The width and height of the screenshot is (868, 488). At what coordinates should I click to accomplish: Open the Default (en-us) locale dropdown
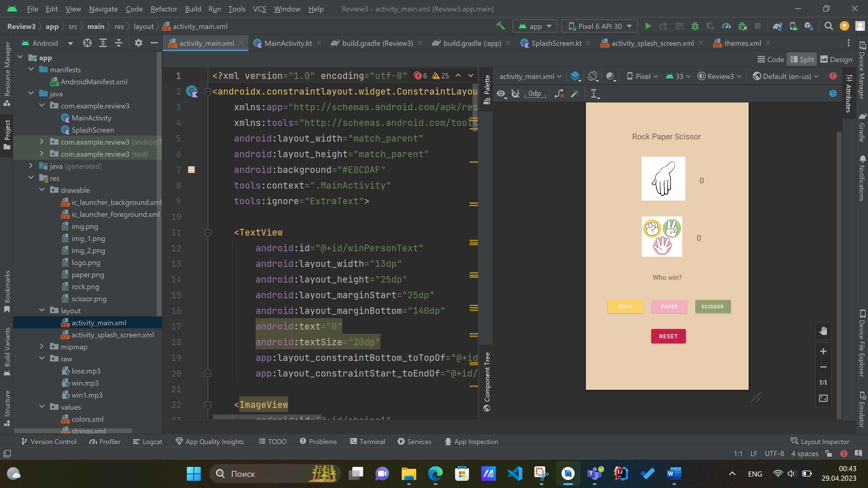coord(785,76)
